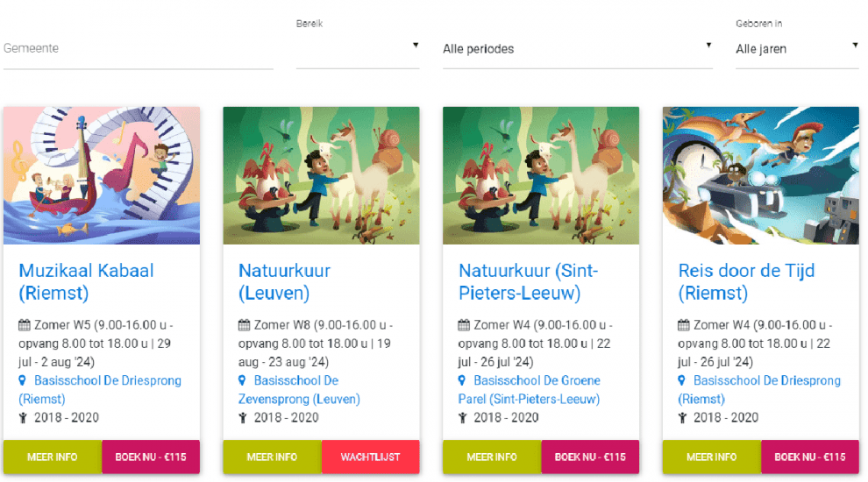Click location pin on Sint-Pieters-Leeuw card
Image resolution: width=868 pixels, height=482 pixels.
click(x=463, y=381)
